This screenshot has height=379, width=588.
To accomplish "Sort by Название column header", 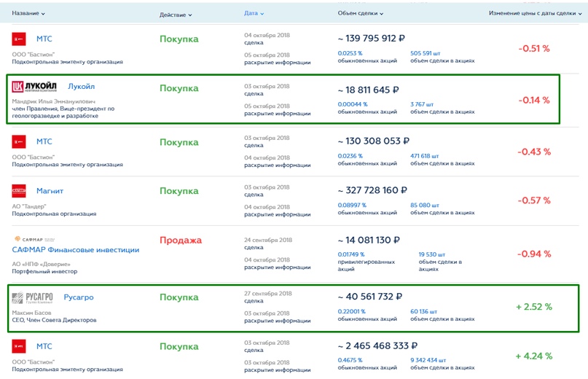I will (28, 13).
